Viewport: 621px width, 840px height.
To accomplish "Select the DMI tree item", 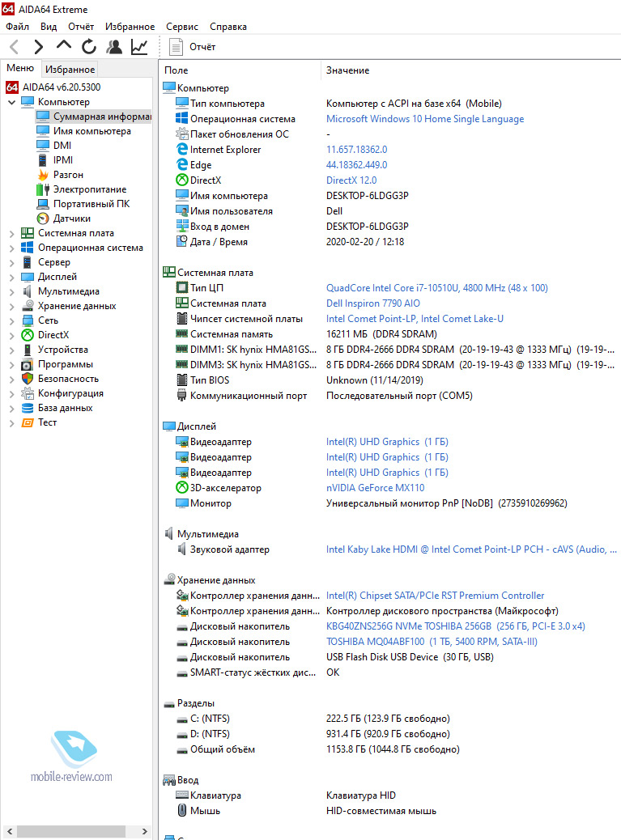I will coord(62,145).
